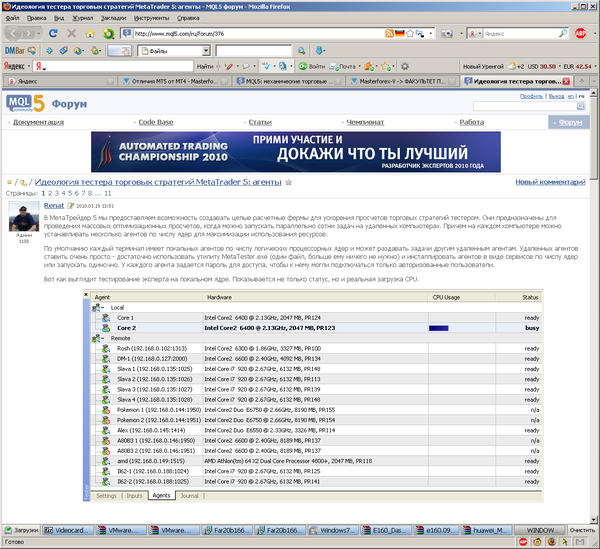Click the red ABP Adblock icon
600x549 pixels.
pos(581,32)
